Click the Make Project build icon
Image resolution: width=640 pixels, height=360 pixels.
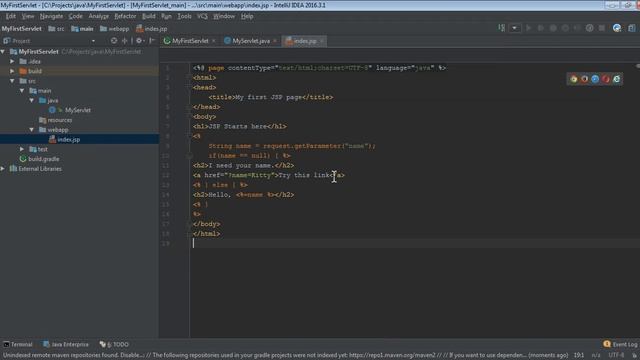click(x=502, y=28)
